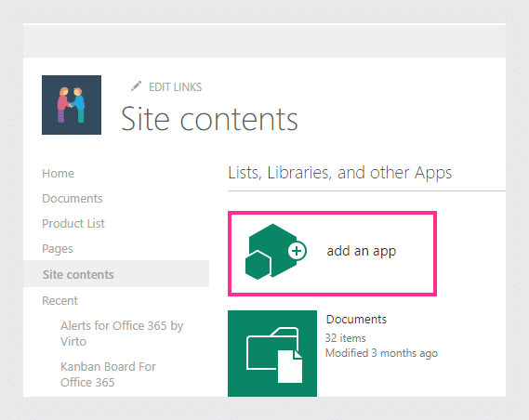Open the EDIT LINKS link
This screenshot has width=529, height=420.
(x=175, y=87)
